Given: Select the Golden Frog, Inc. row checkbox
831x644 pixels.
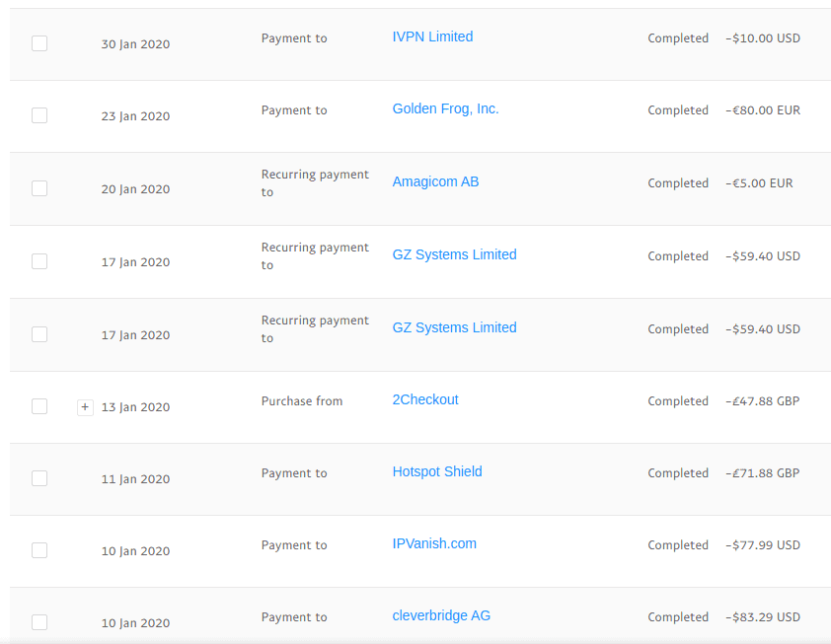Looking at the screenshot, I should pyautogui.click(x=39, y=115).
